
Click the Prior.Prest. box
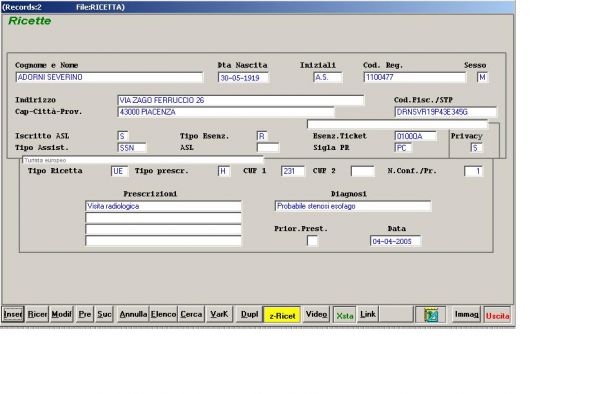(312, 241)
